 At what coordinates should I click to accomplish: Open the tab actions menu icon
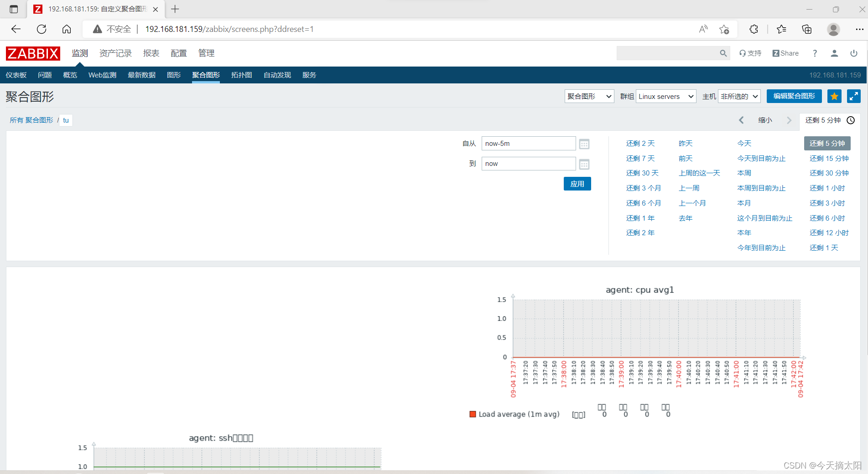pos(14,9)
